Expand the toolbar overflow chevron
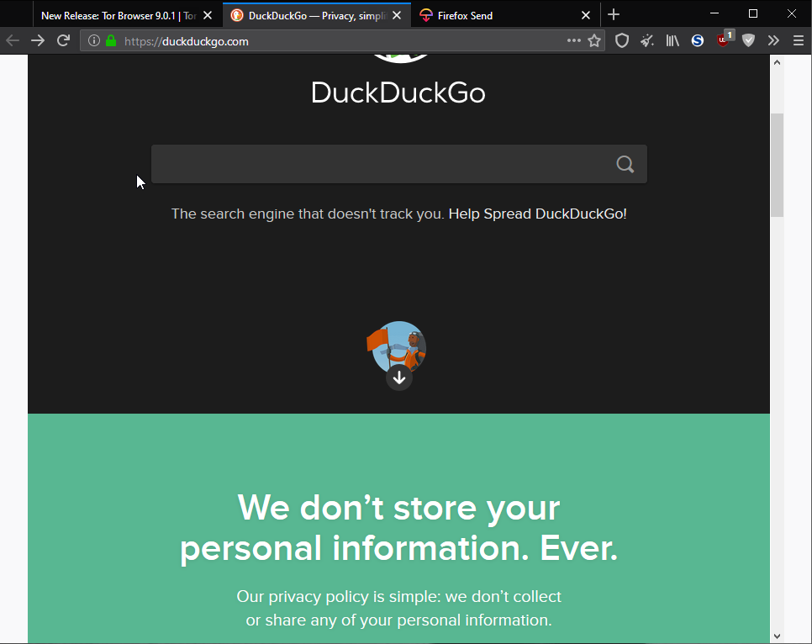The width and height of the screenshot is (812, 644). 773,40
